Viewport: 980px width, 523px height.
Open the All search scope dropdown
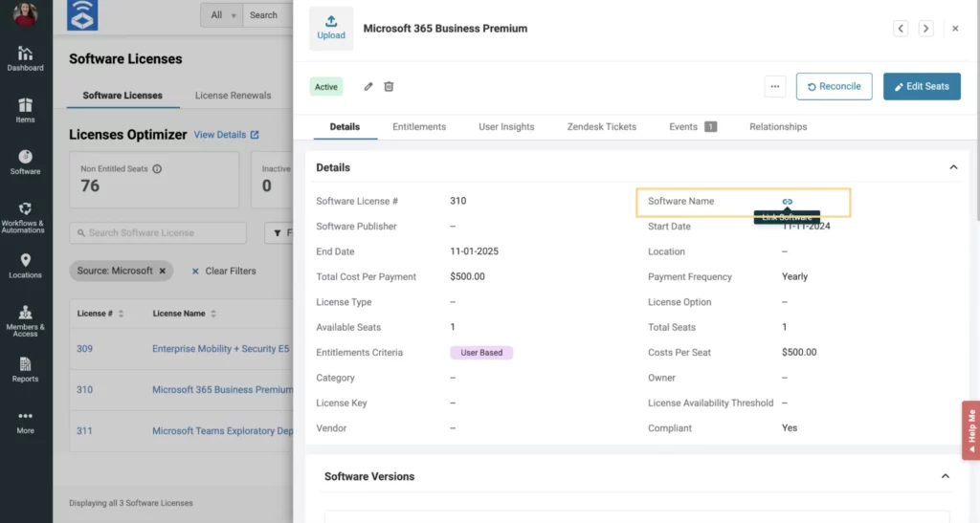point(223,15)
